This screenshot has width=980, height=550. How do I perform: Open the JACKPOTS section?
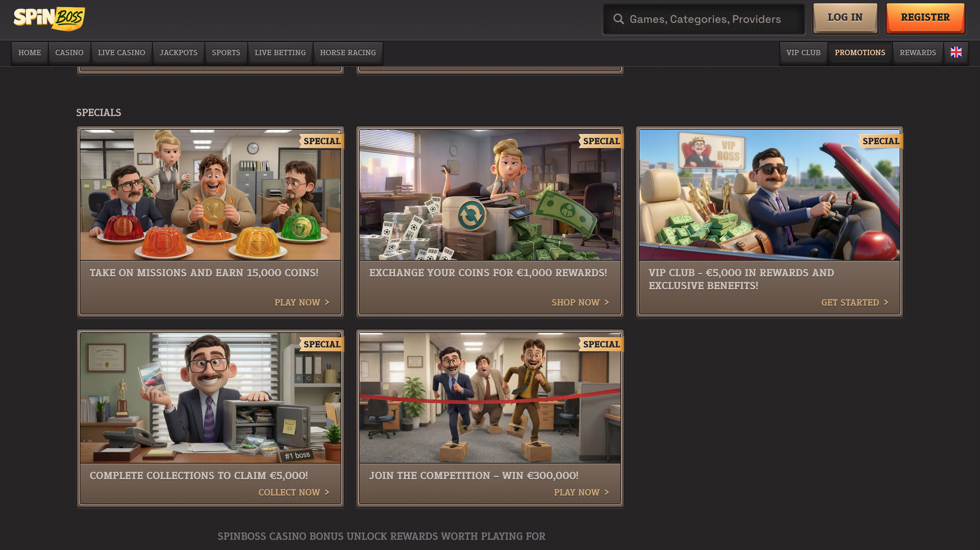[178, 52]
